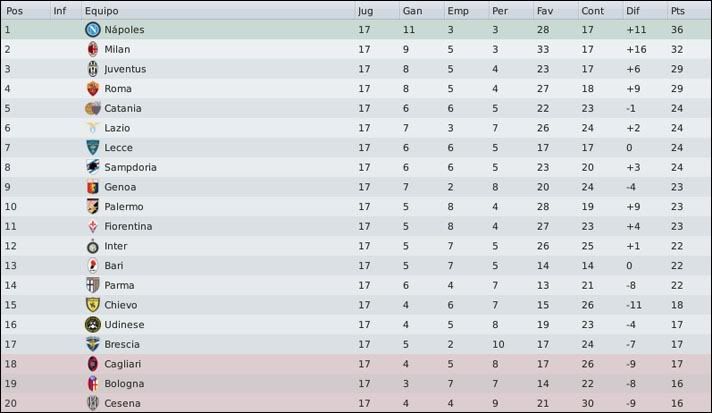Select the Cagliari relegation zone row
The width and height of the screenshot is (712, 413).
pos(356,364)
